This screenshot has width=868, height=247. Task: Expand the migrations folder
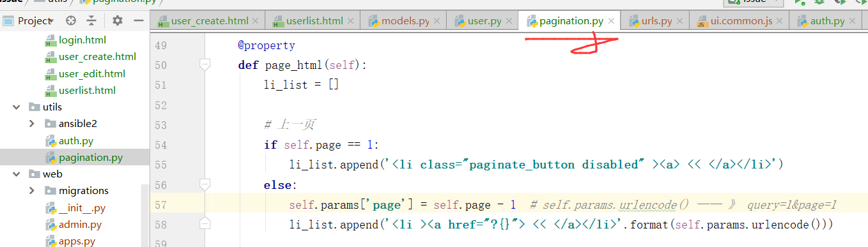(x=32, y=190)
